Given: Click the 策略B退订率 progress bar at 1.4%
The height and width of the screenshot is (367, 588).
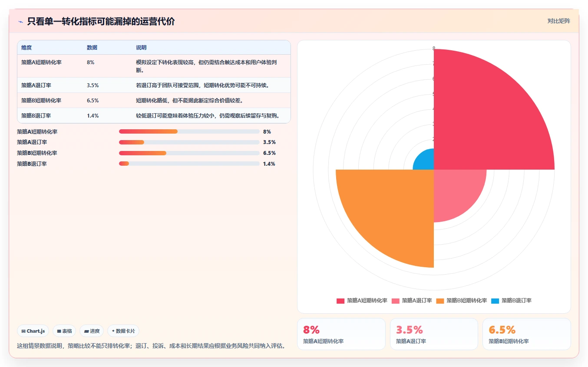Looking at the screenshot, I should point(189,164).
